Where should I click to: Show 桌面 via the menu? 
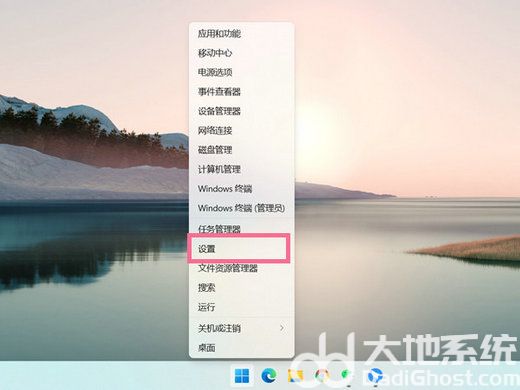(241, 348)
